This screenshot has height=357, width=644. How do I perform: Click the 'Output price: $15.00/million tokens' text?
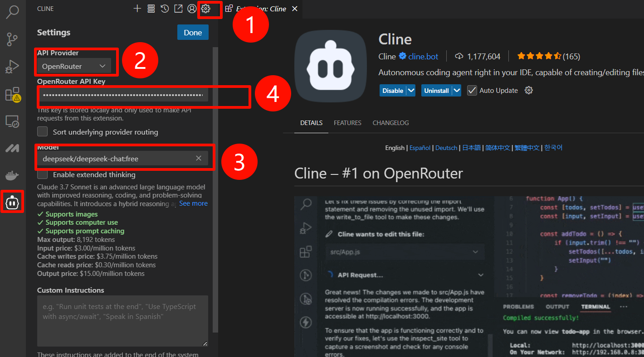pyautogui.click(x=91, y=274)
